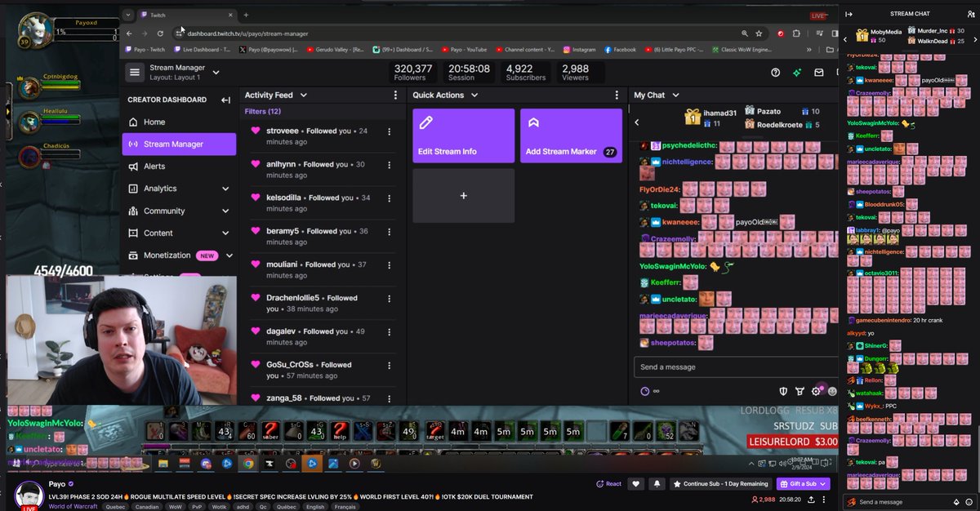Open the inbox mail icon

[x=819, y=73]
